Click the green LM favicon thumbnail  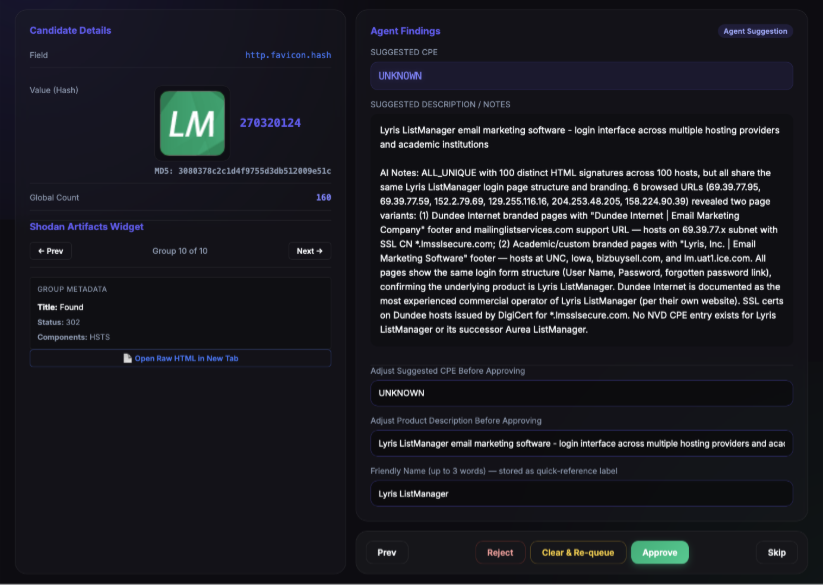tap(192, 123)
